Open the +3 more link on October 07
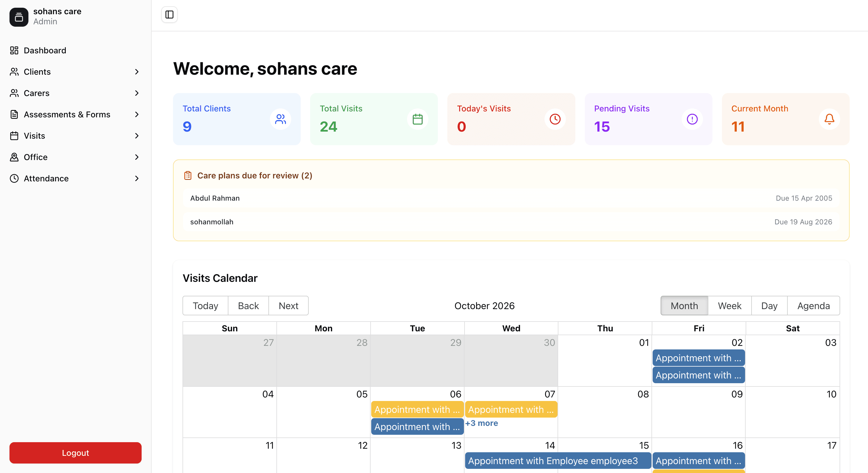The height and width of the screenshot is (473, 868). (x=481, y=423)
